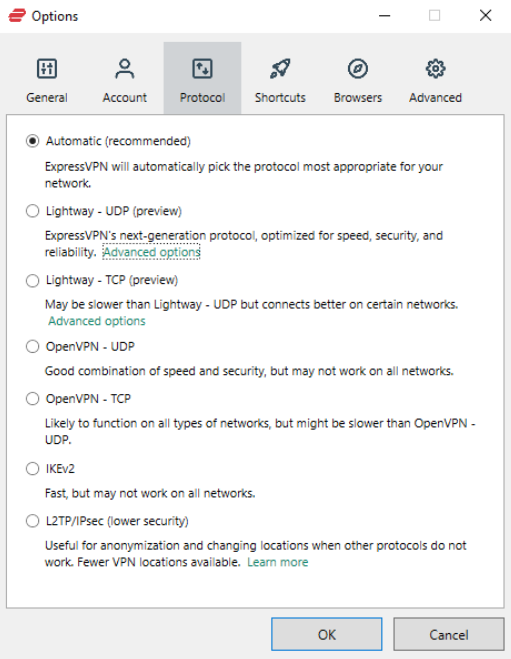The height and width of the screenshot is (659, 511).
Task: Select L2TP/IPsec (lower security) option
Action: pos(32,521)
